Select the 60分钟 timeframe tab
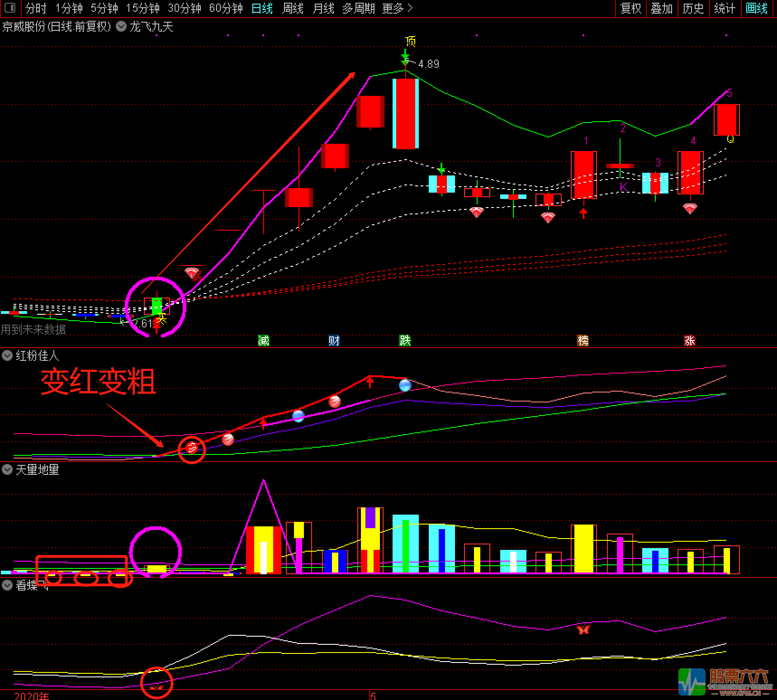The width and height of the screenshot is (777, 700). coord(226,8)
